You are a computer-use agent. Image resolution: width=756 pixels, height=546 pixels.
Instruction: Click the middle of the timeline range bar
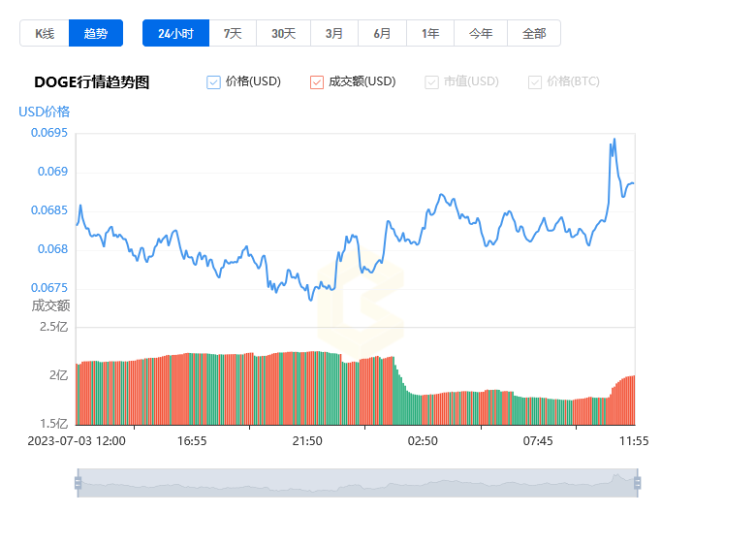357,483
